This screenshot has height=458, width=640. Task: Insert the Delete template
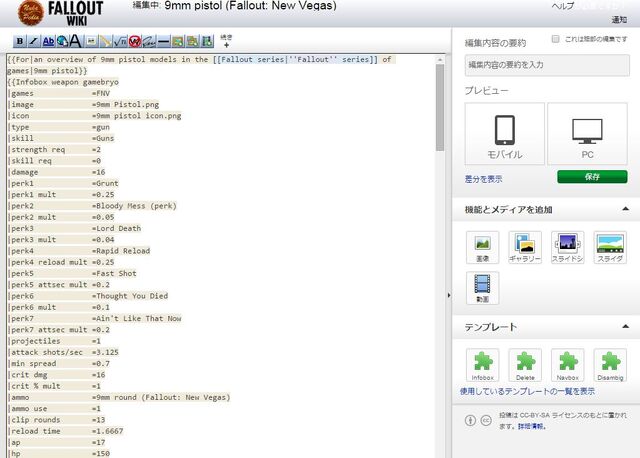click(525, 365)
